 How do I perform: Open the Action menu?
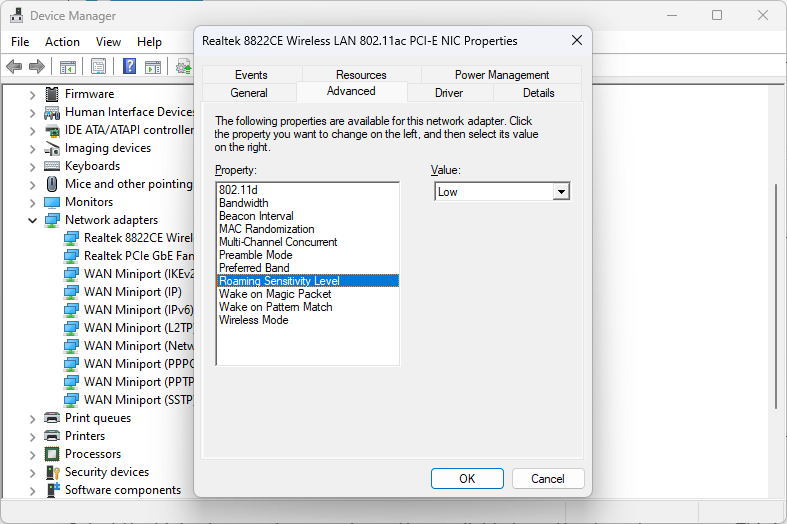tap(62, 42)
